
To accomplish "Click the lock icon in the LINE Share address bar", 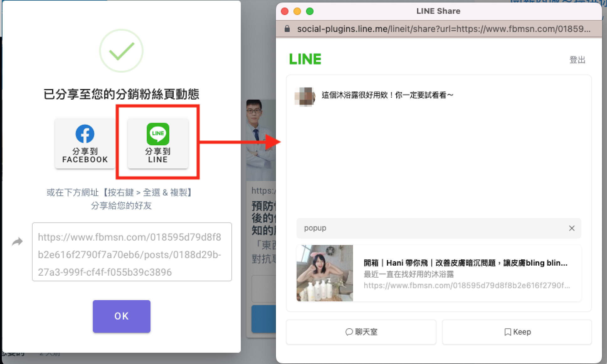I will [287, 29].
